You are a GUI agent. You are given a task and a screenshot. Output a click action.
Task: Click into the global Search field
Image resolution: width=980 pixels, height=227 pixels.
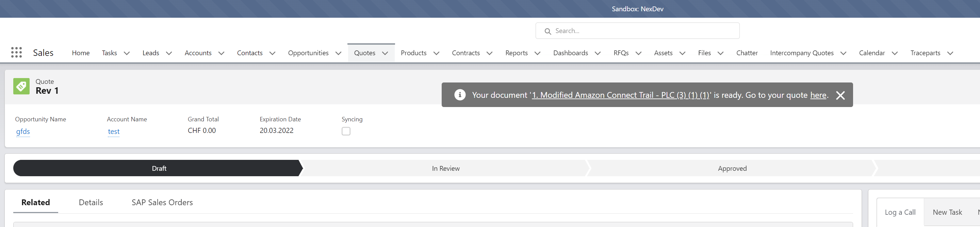[643, 31]
